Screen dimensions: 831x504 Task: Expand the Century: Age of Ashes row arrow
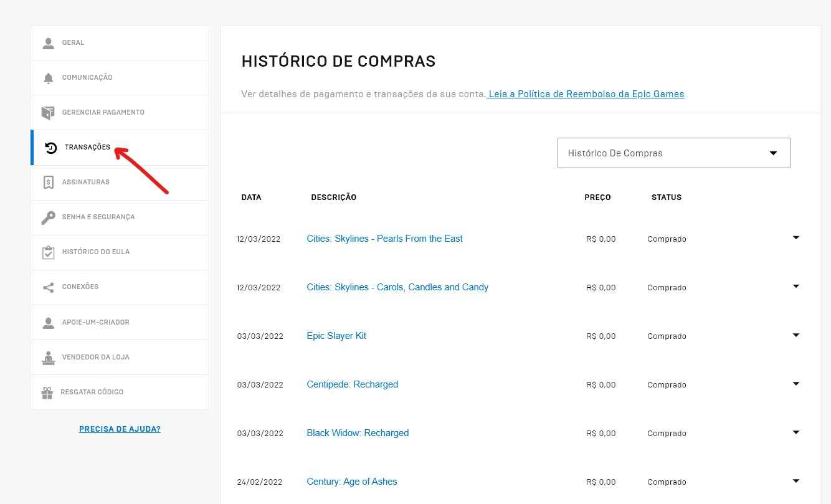pos(795,481)
